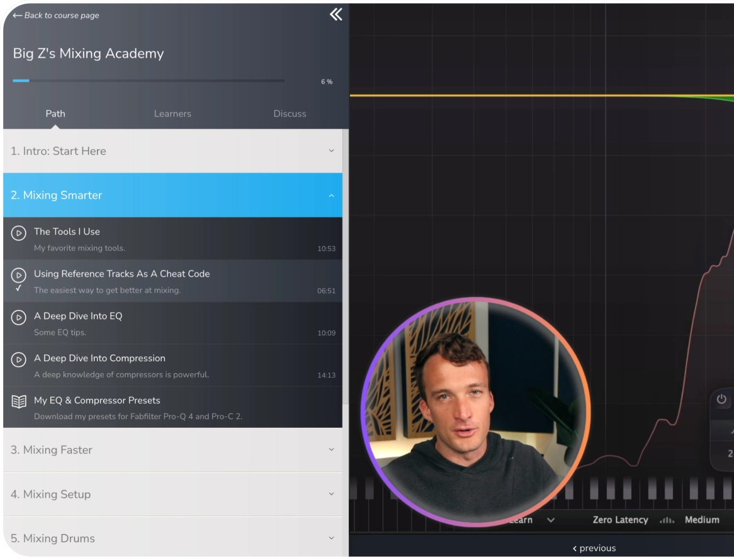Expand the Mixing Drums section

point(331,538)
